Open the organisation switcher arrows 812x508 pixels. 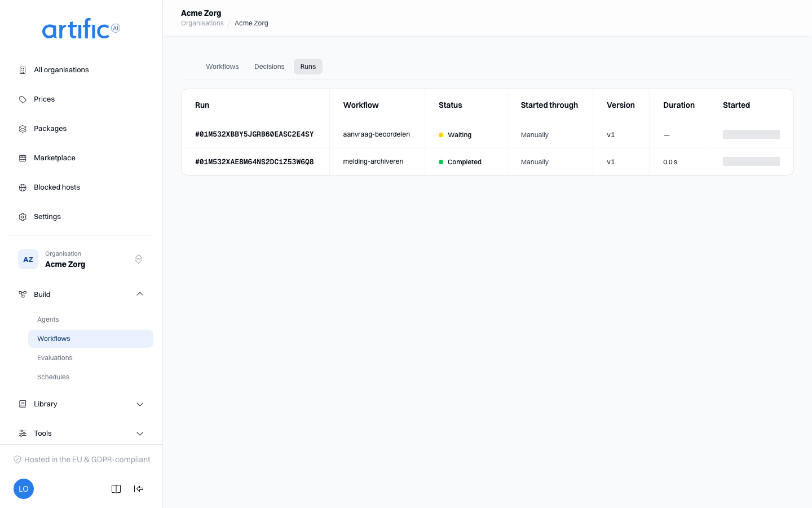[139, 259]
